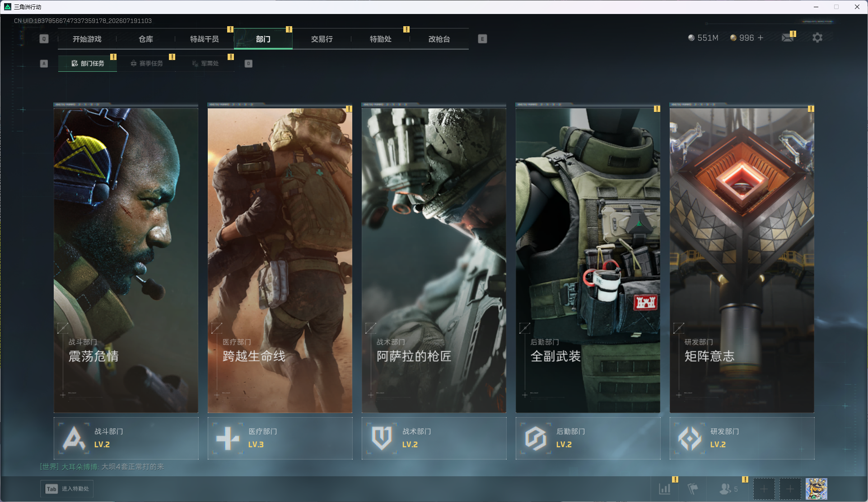Open the 开始游戏 tab
The height and width of the screenshot is (502, 868).
(87, 39)
